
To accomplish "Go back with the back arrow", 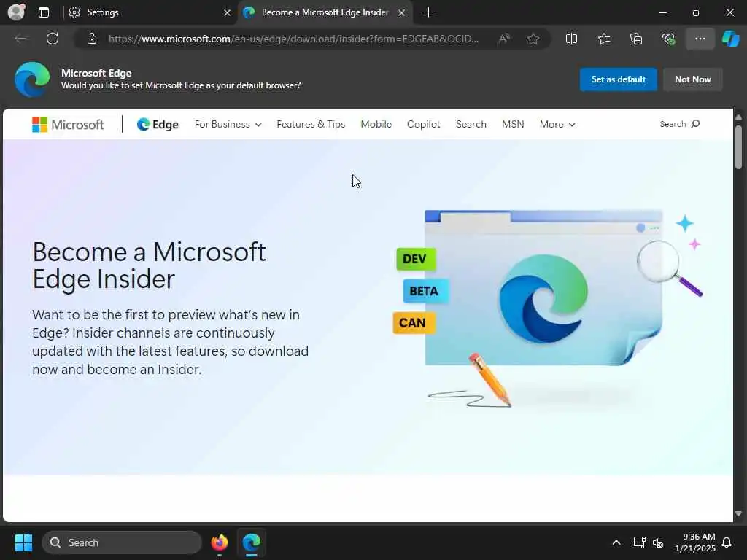I will click(x=20, y=39).
